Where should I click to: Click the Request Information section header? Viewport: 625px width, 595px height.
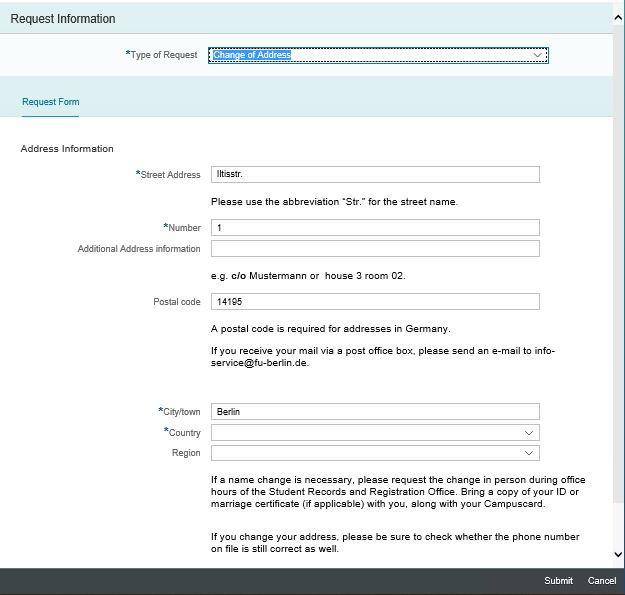click(62, 19)
